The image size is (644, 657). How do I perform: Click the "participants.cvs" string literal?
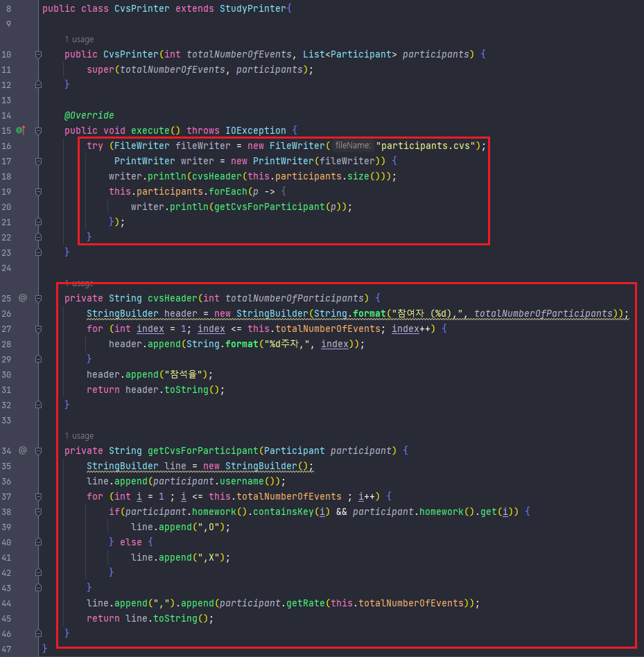(x=425, y=146)
